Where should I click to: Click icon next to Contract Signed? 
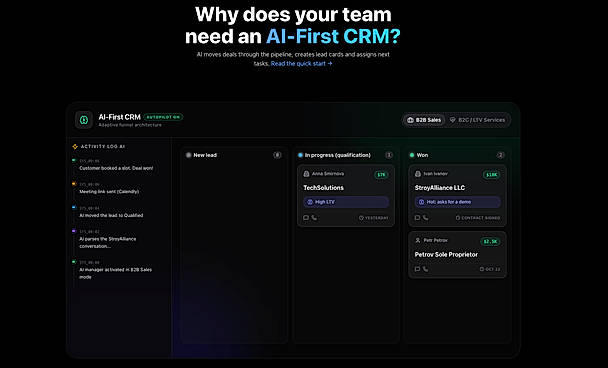458,218
